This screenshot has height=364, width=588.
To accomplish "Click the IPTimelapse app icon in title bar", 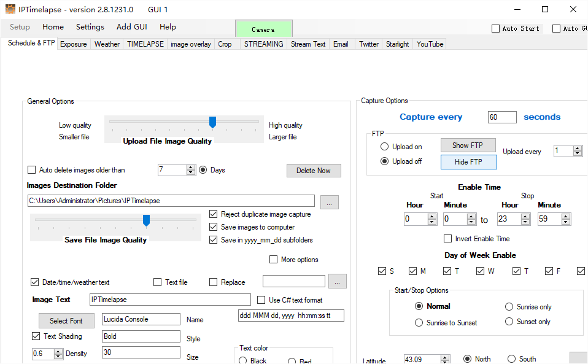I will 10,9.
